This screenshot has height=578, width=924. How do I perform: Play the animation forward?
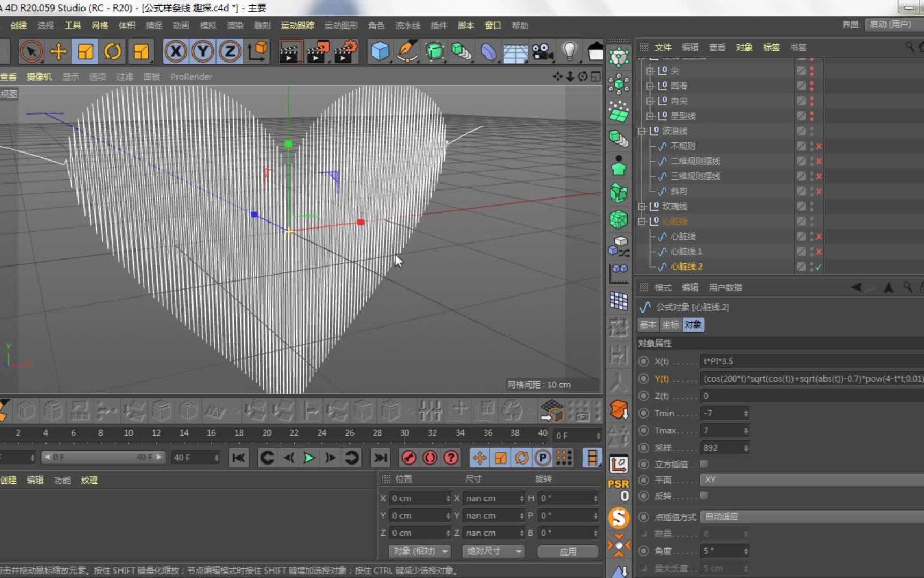click(x=309, y=458)
